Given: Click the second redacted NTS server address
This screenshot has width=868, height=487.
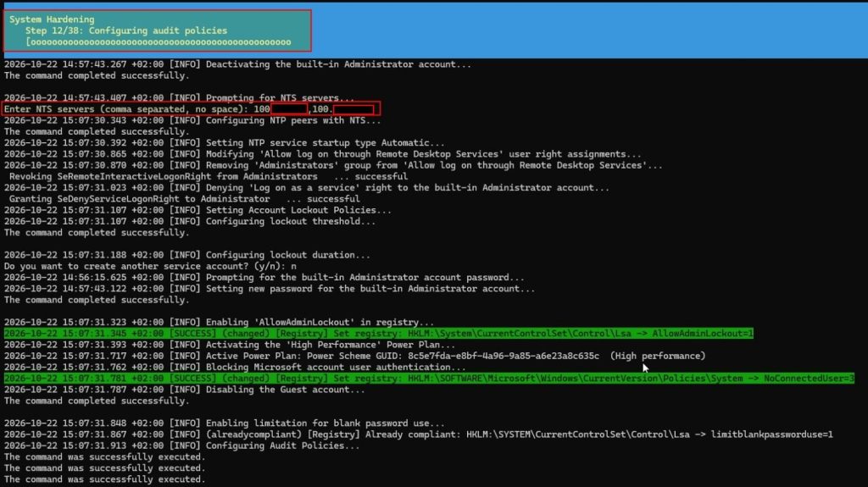Looking at the screenshot, I should point(353,109).
